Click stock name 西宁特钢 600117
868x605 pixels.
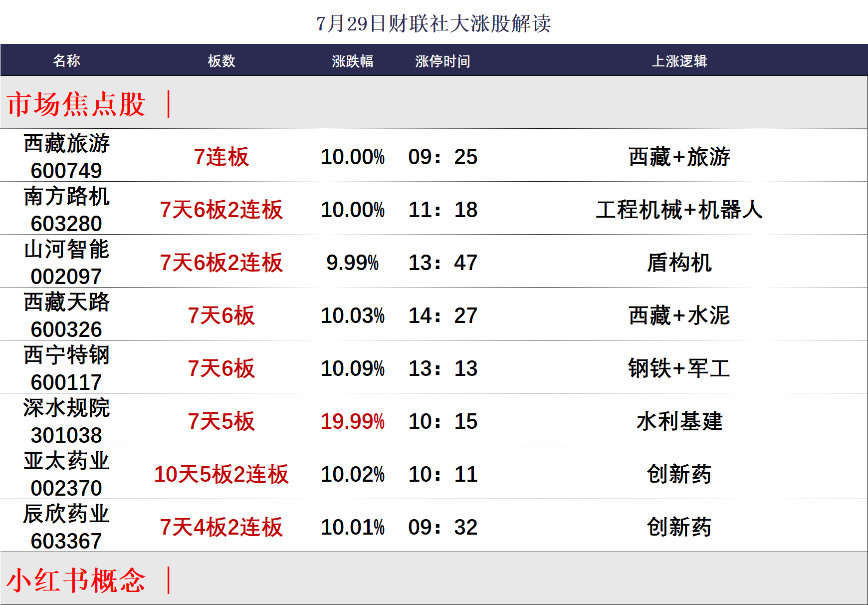[x=66, y=368]
